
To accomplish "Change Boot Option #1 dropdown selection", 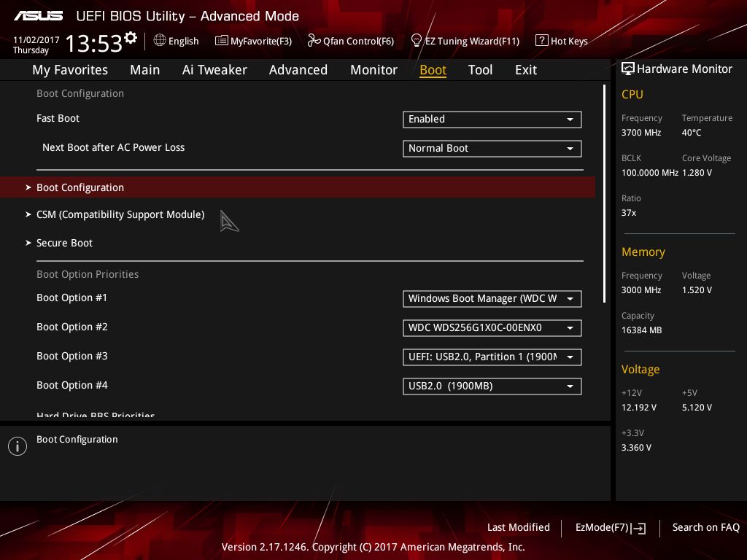I will point(492,299).
